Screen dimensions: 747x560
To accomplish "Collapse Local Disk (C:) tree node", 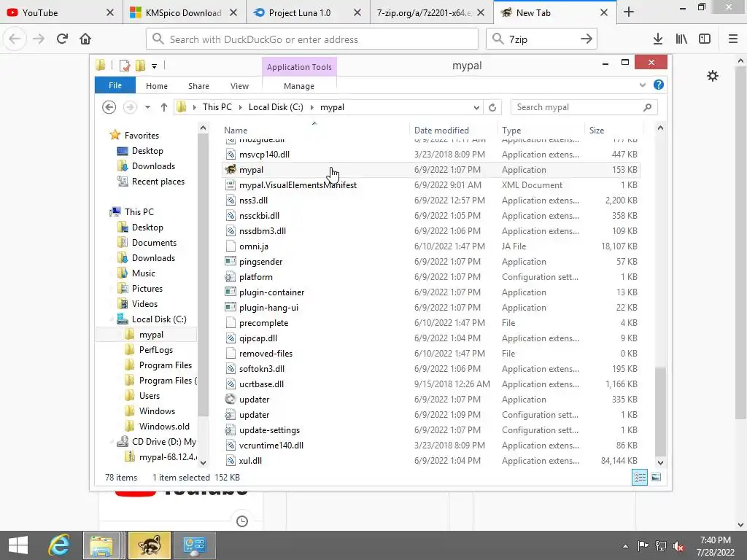I will pyautogui.click(x=112, y=319).
